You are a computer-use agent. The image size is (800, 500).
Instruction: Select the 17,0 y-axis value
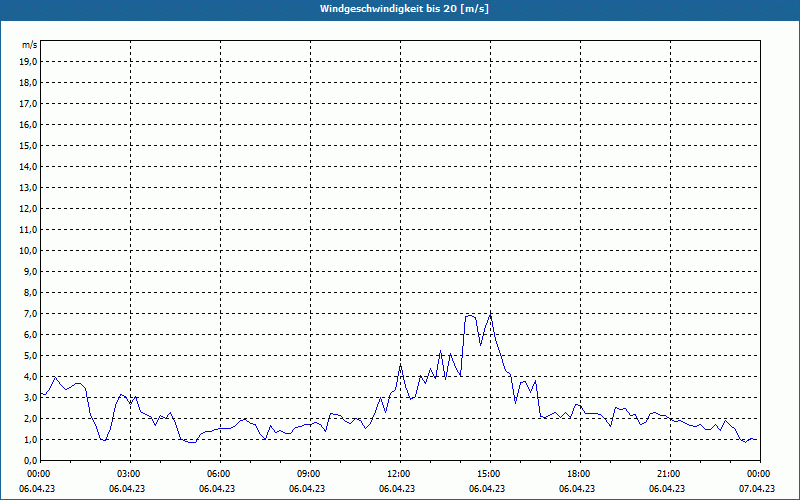pos(28,104)
